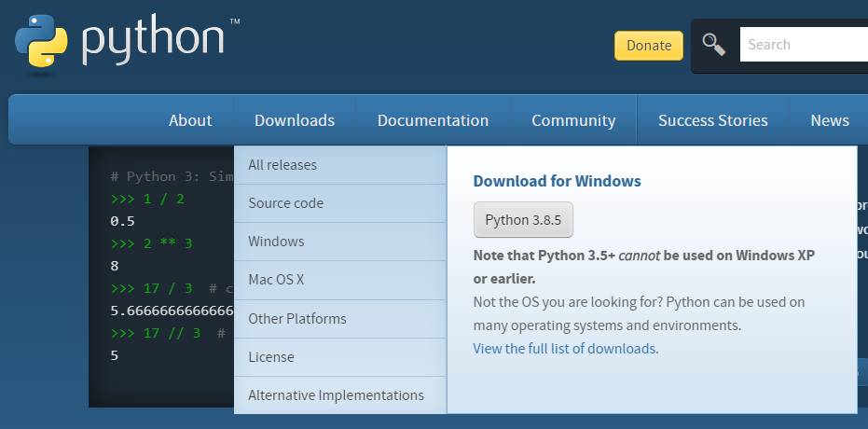Open the News menu
Viewport: 868px width, 429px height.
(x=829, y=120)
